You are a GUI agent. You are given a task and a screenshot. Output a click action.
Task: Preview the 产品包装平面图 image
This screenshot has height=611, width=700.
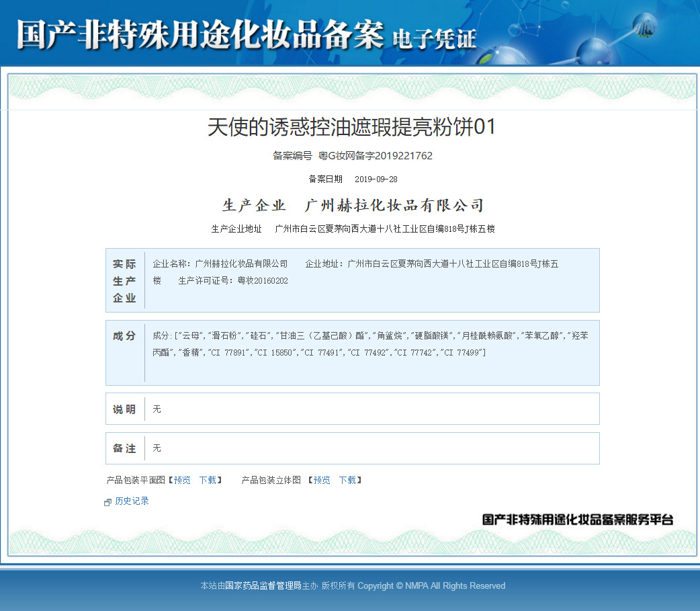pyautogui.click(x=182, y=480)
